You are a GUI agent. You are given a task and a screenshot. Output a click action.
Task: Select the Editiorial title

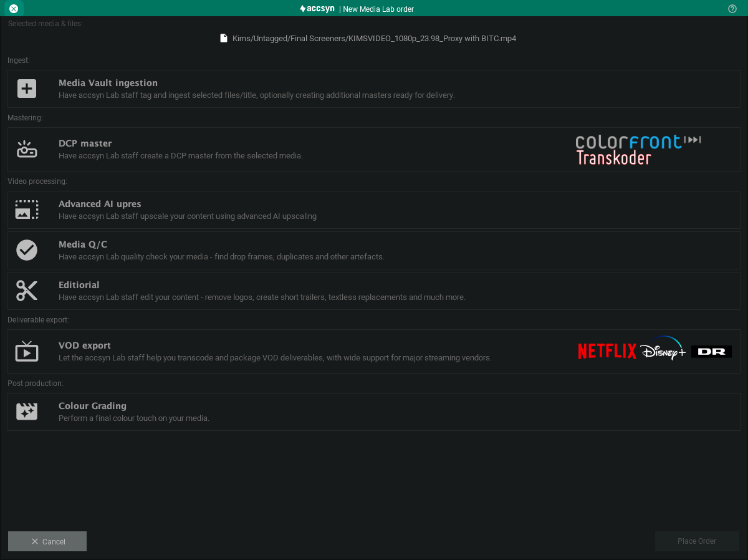coord(79,285)
